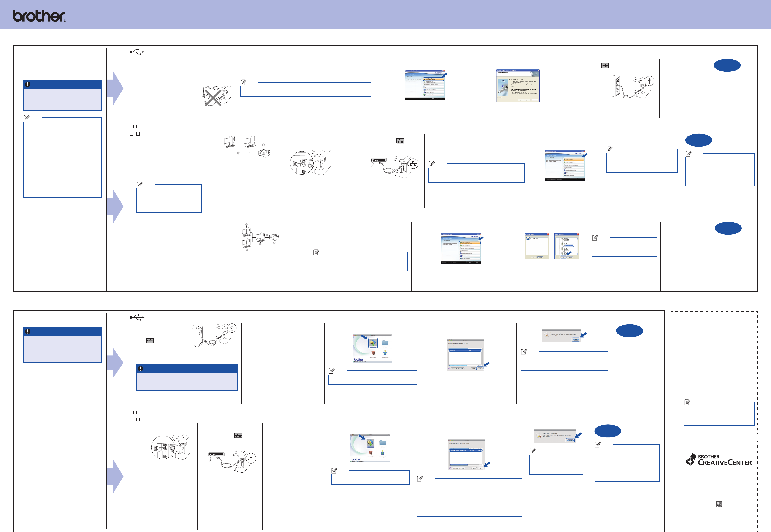Click the Brother logo in header
771x532 pixels.
(39, 16)
